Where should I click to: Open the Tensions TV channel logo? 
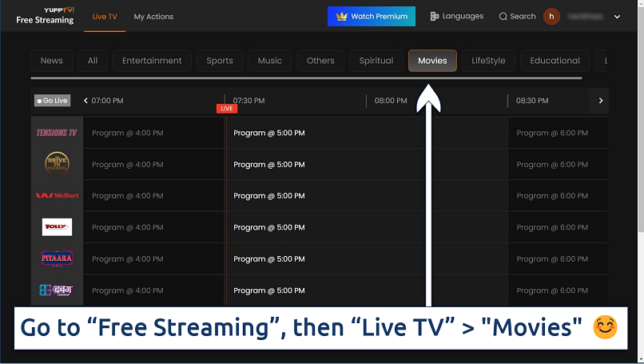[57, 133]
